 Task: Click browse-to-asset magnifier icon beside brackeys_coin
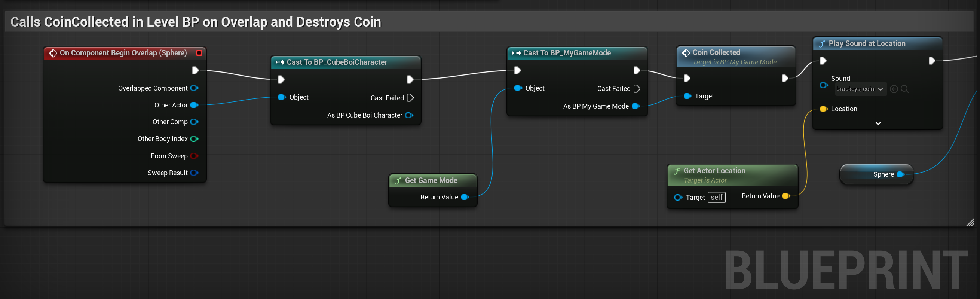pyautogui.click(x=905, y=89)
